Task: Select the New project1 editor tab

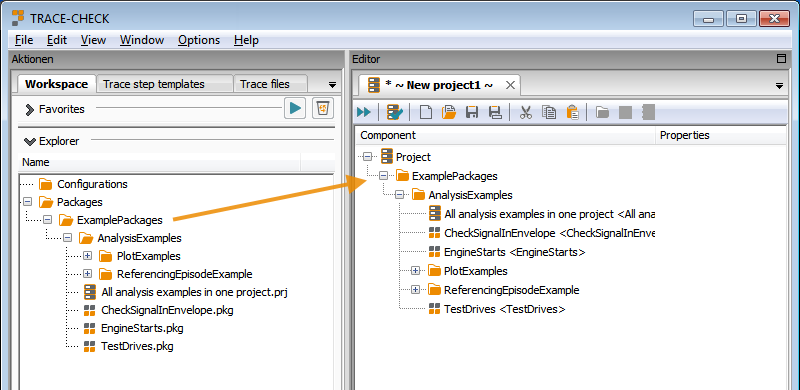Action: [439, 85]
